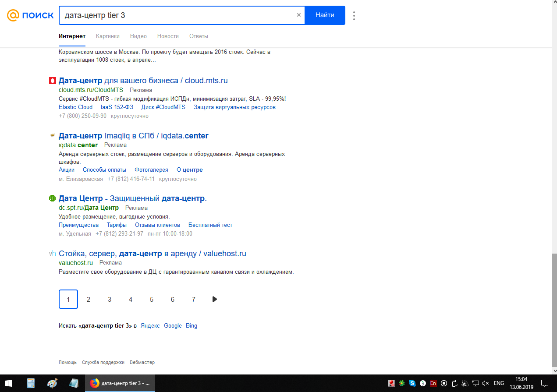The image size is (557, 392).
Task: Open the Помощь footer link
Action: (67, 363)
